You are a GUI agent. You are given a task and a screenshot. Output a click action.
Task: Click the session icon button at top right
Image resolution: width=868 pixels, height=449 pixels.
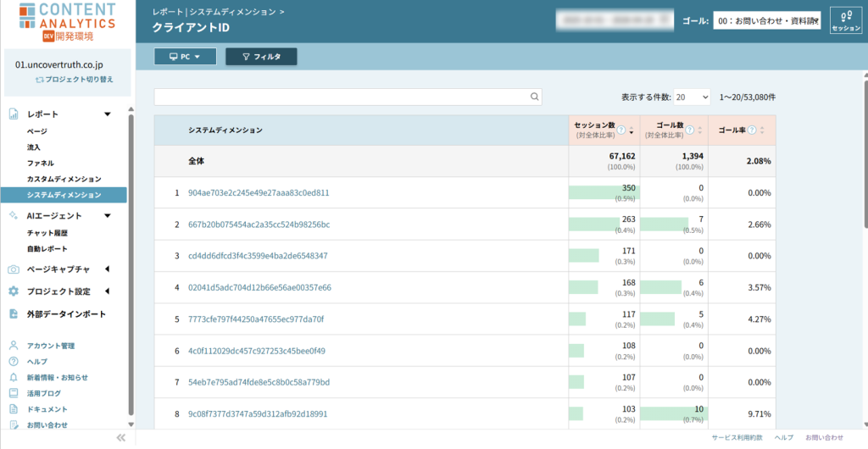[x=846, y=20]
